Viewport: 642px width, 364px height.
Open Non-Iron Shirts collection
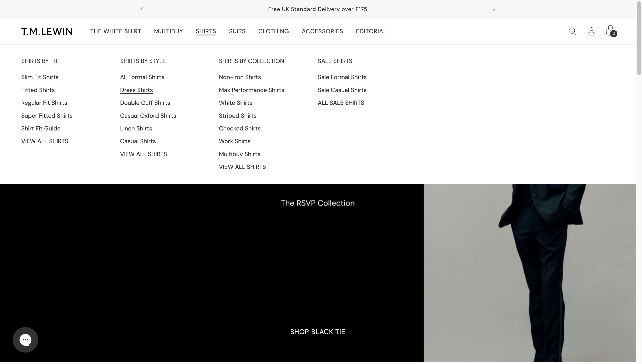pyautogui.click(x=240, y=77)
